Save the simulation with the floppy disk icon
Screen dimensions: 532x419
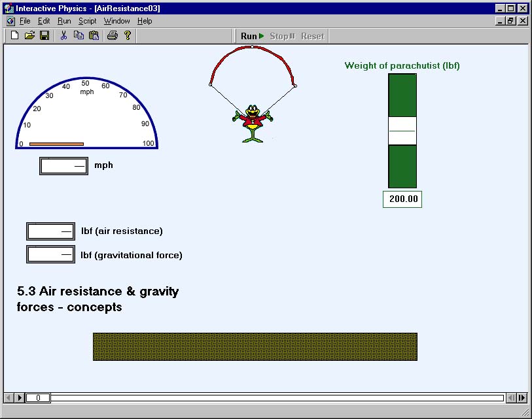click(x=44, y=35)
